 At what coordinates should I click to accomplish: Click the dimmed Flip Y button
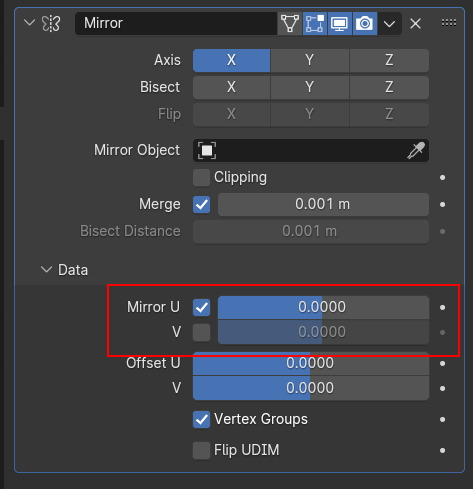point(310,114)
